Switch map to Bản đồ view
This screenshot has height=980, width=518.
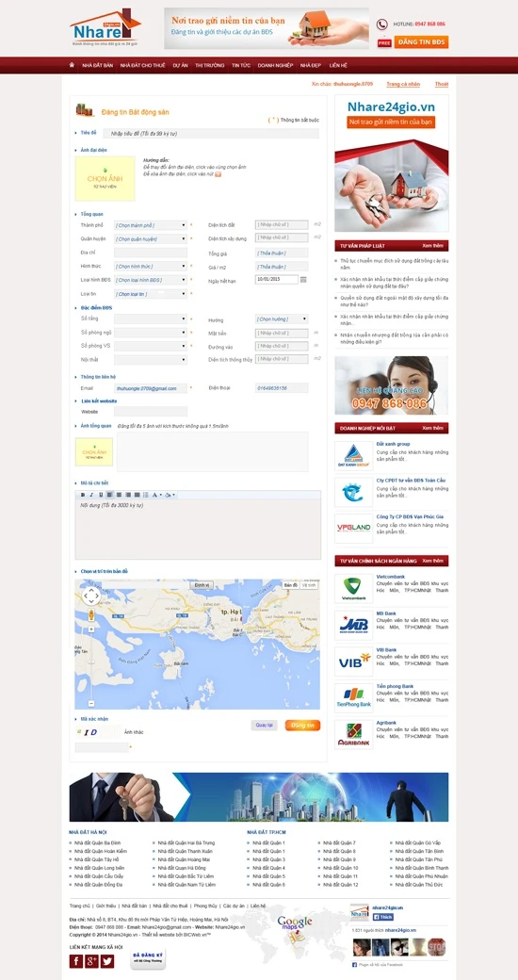coord(291,585)
